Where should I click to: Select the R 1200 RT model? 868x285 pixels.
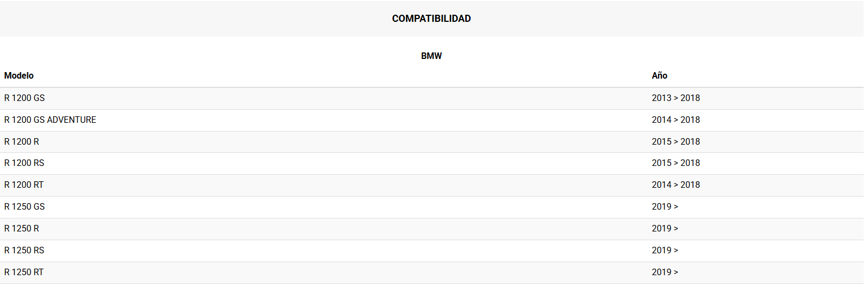[24, 185]
